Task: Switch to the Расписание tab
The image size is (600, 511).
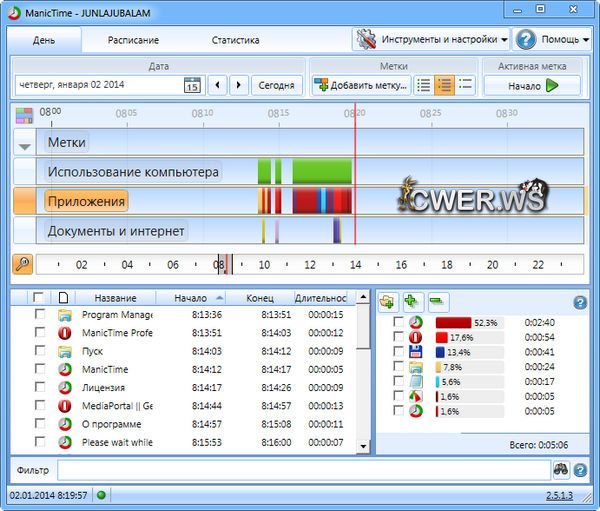Action: [x=133, y=40]
